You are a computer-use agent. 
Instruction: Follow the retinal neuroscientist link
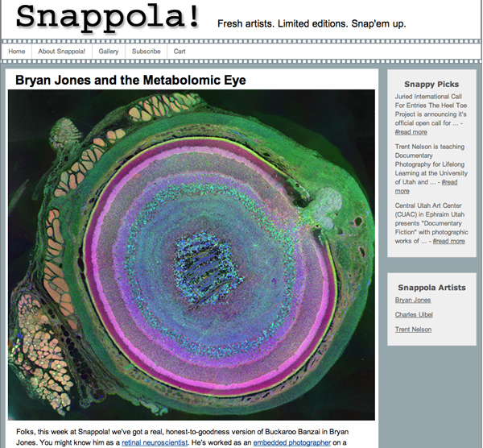point(155,442)
